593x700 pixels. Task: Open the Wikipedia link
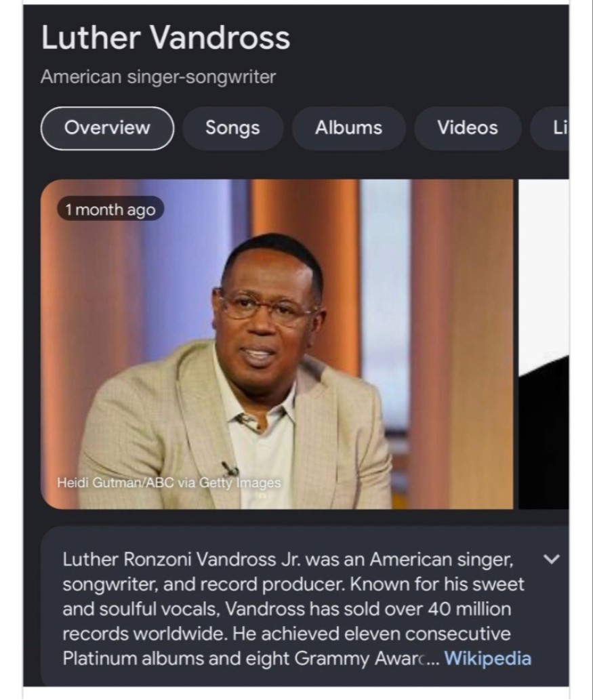pyautogui.click(x=488, y=658)
